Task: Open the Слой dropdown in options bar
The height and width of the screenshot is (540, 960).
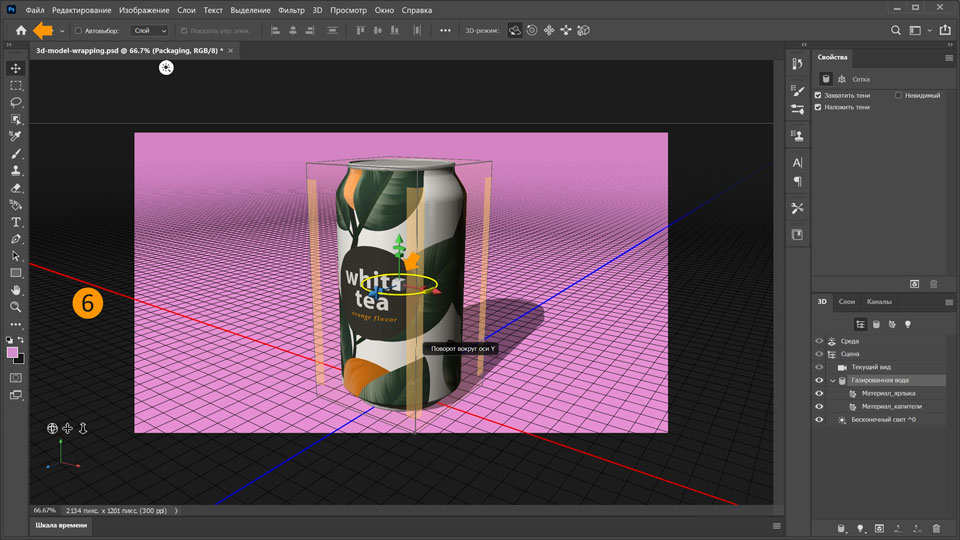Action: (150, 31)
